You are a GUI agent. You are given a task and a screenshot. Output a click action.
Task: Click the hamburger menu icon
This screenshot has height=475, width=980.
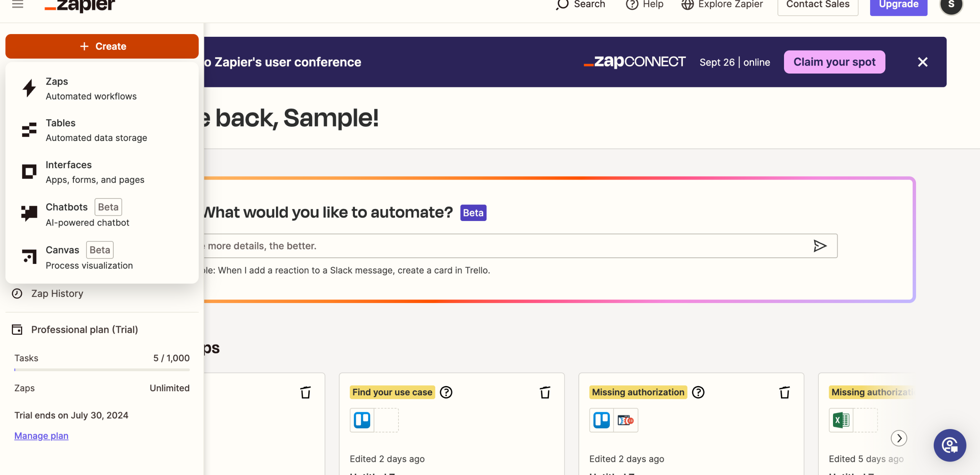click(18, 4)
